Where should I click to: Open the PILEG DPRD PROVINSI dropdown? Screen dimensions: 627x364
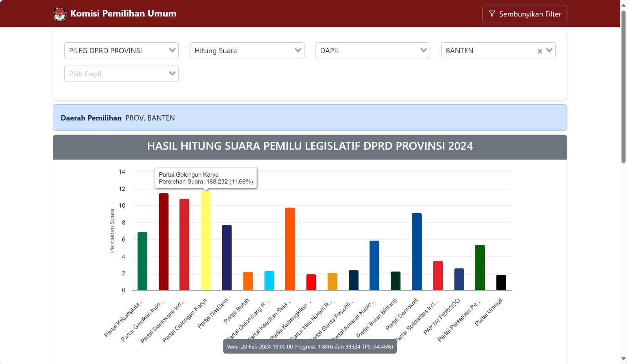click(x=121, y=51)
